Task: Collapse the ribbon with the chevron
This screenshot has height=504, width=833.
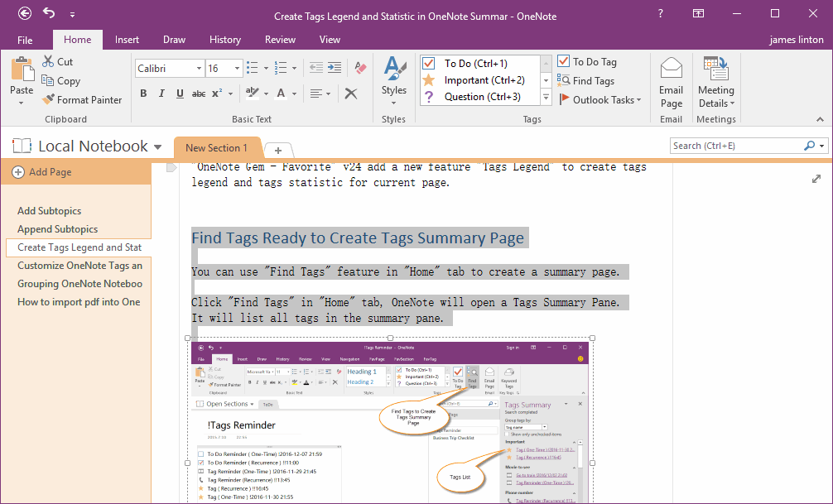Action: point(821,120)
